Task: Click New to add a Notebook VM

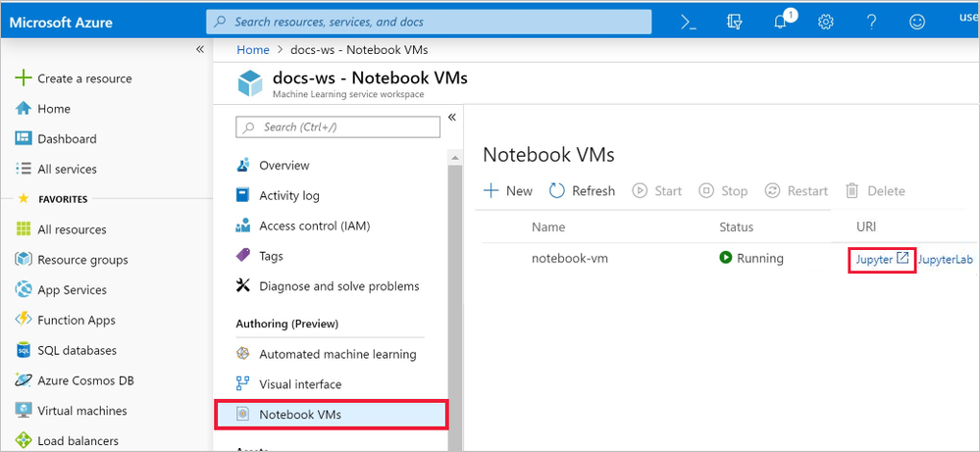Action: (x=509, y=190)
